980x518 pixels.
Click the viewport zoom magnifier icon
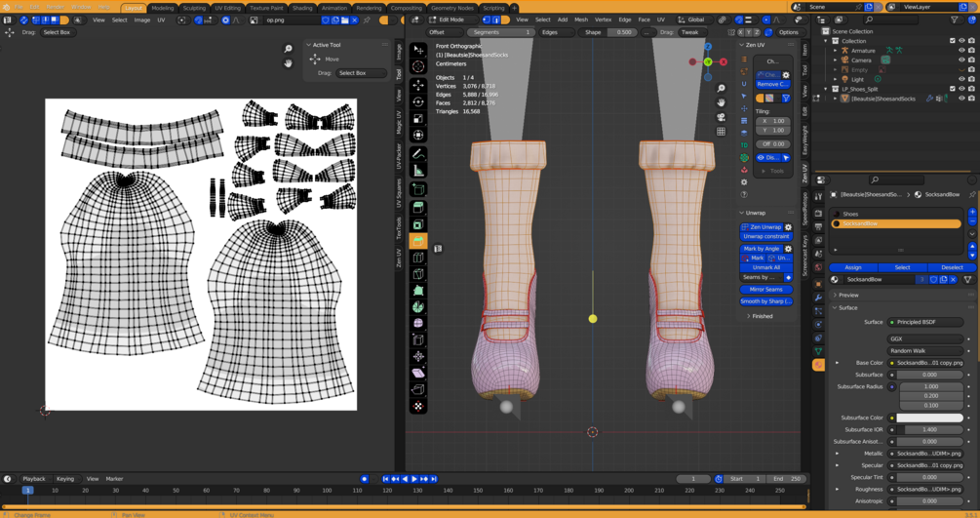click(722, 88)
